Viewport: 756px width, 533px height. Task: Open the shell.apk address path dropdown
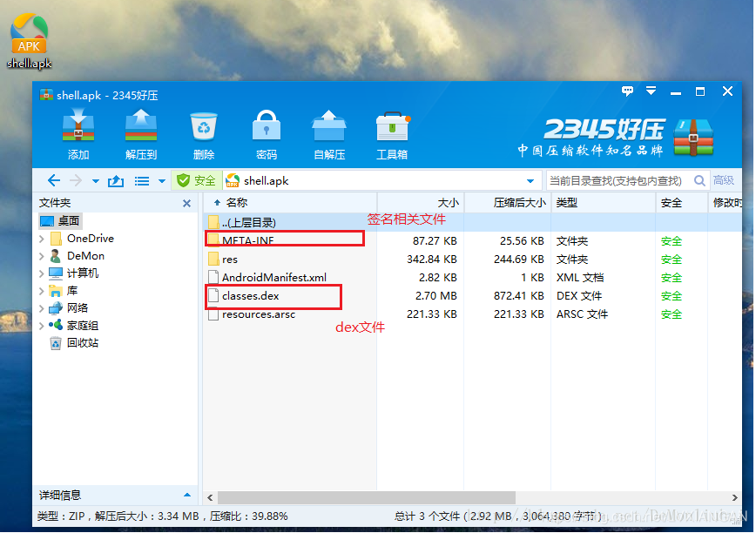pos(530,181)
